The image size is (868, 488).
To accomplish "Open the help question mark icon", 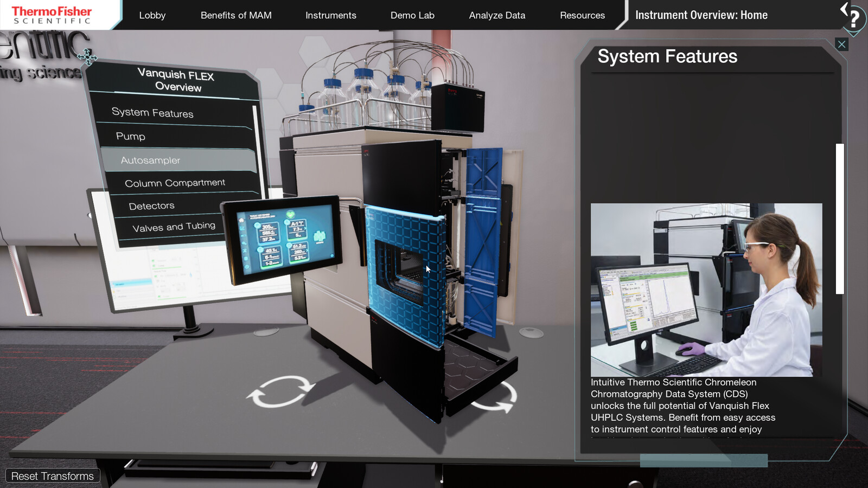I will pyautogui.click(x=854, y=19).
